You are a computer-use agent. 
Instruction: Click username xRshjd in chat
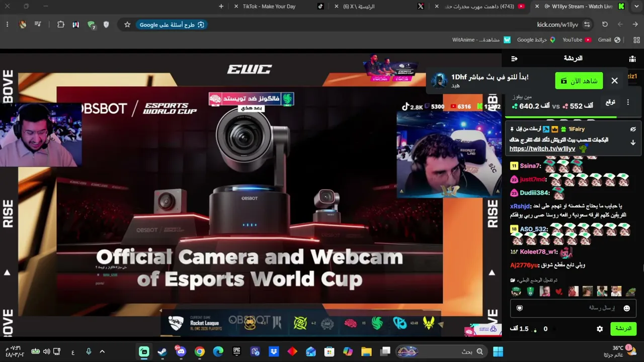tap(520, 206)
